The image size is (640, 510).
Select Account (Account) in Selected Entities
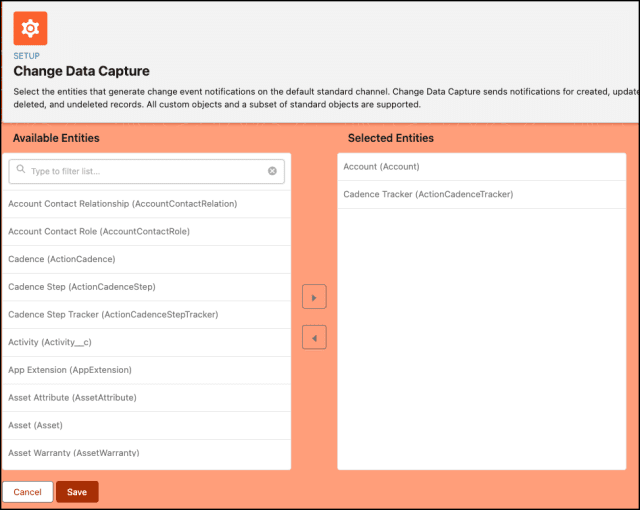(x=381, y=167)
